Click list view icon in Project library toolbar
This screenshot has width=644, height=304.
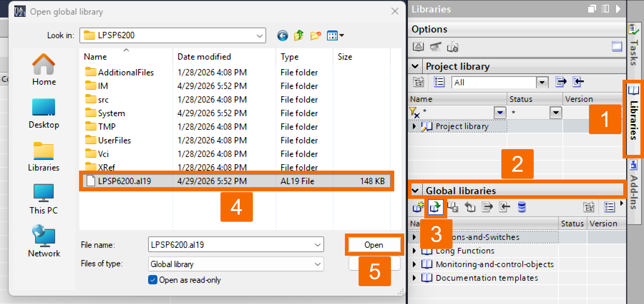point(439,82)
